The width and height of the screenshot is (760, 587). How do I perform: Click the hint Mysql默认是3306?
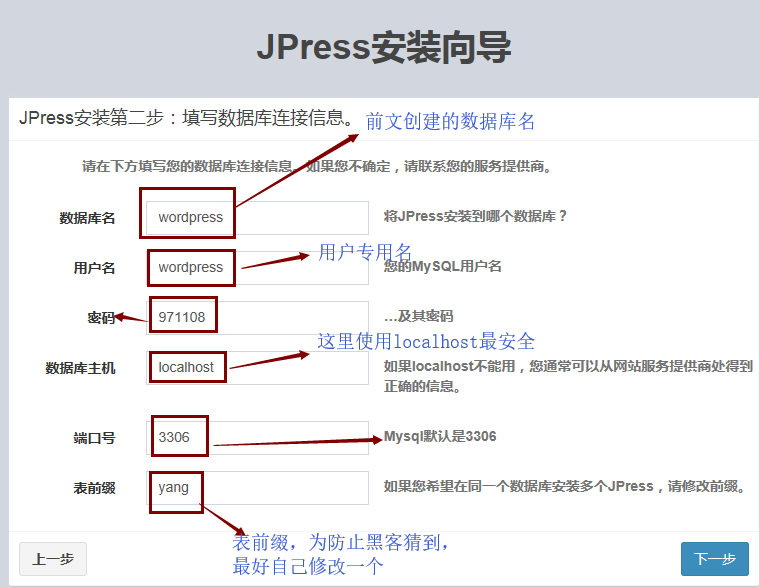tap(440, 436)
